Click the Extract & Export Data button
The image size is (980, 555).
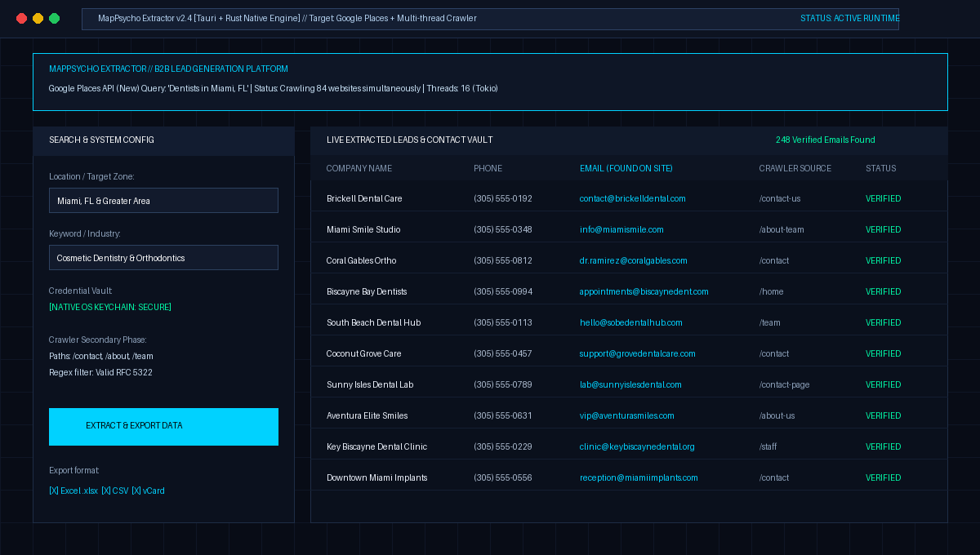(163, 427)
